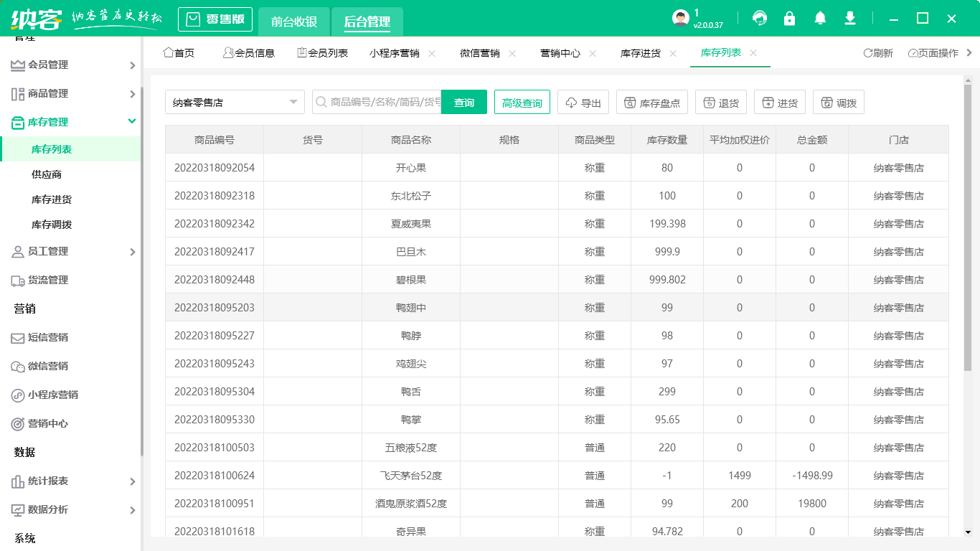Open WeChat marketing in the sidebar
Image resolution: width=980 pixels, height=551 pixels.
[x=47, y=366]
